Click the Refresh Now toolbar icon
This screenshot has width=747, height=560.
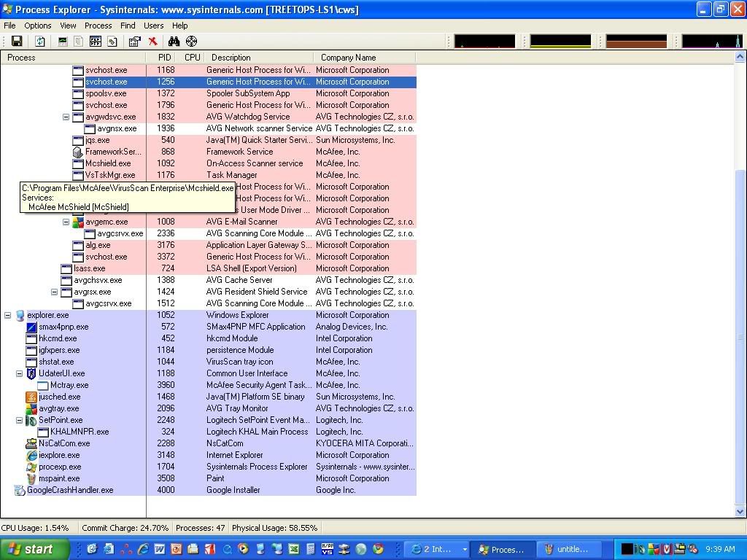tap(40, 42)
